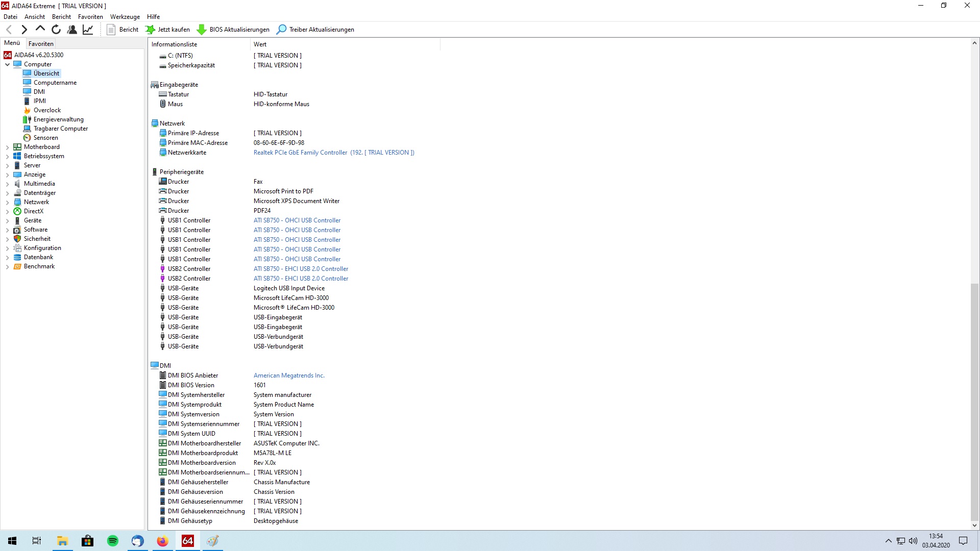Open the Werkzeuge menu

(x=125, y=17)
